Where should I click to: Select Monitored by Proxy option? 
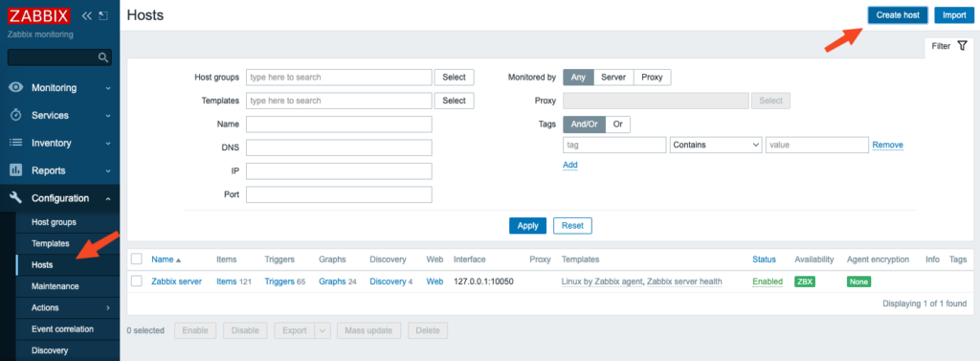[x=652, y=78]
